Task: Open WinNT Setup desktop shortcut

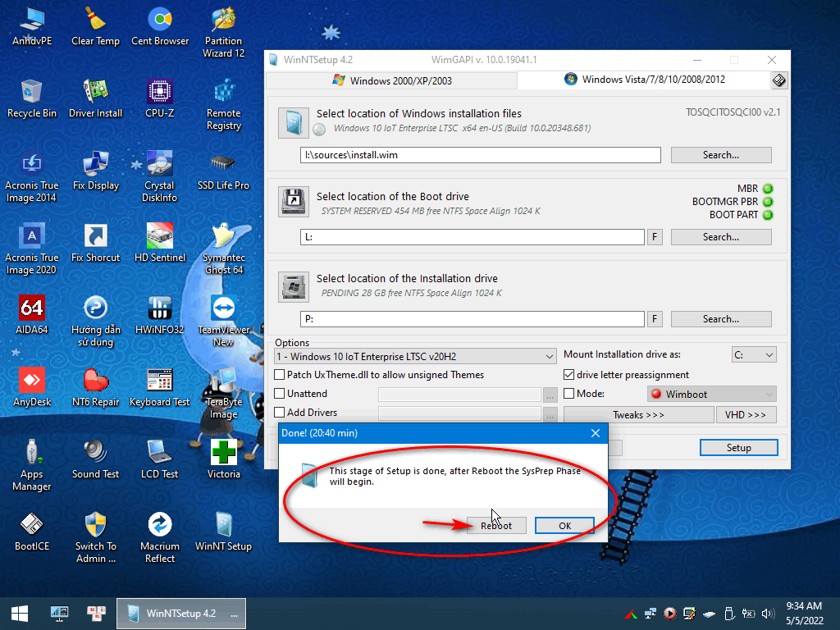Action: (223, 532)
